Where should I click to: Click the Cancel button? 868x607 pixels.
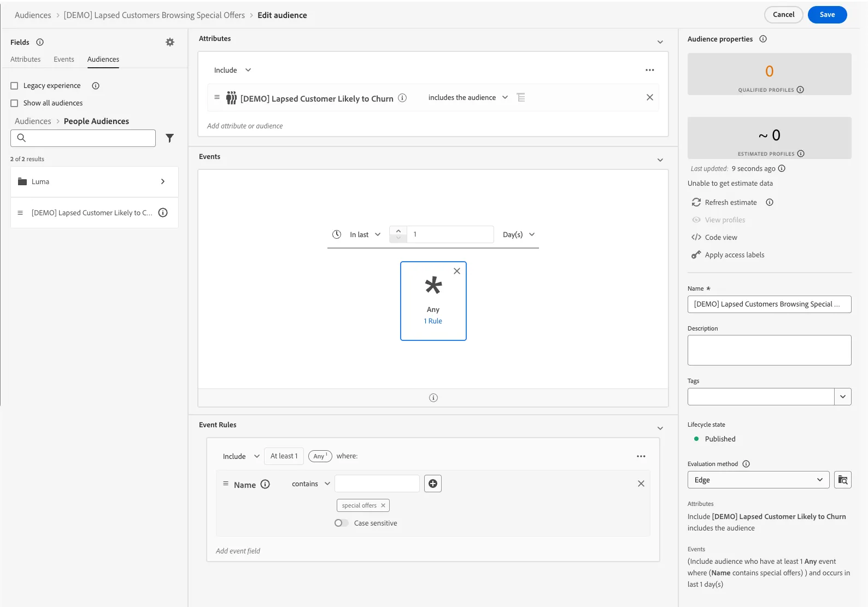[784, 15]
